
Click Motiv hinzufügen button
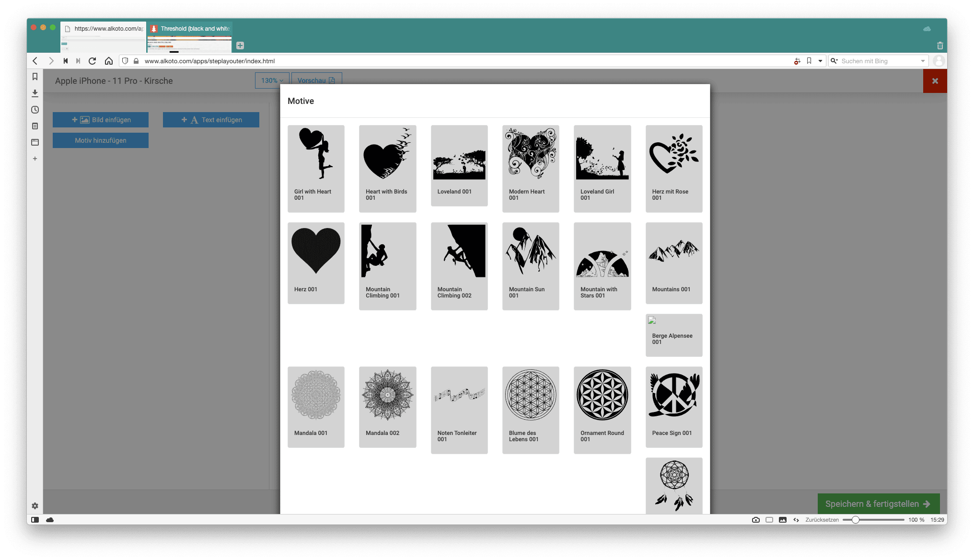[x=101, y=140]
